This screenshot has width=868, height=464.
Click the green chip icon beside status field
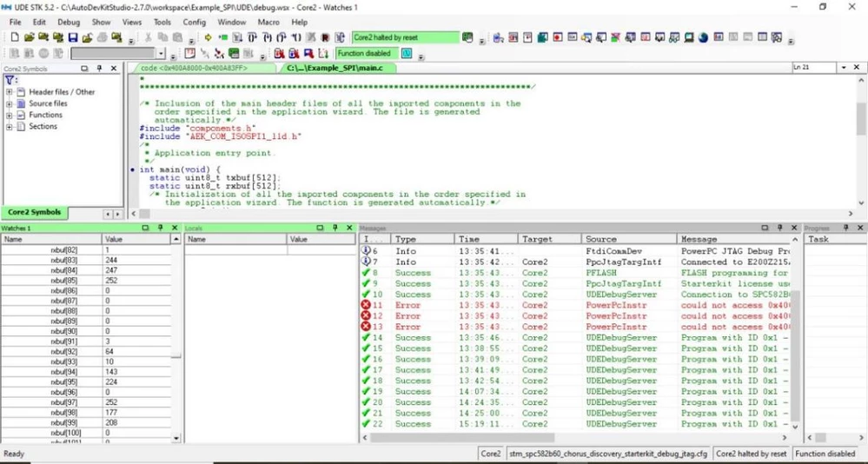point(467,37)
